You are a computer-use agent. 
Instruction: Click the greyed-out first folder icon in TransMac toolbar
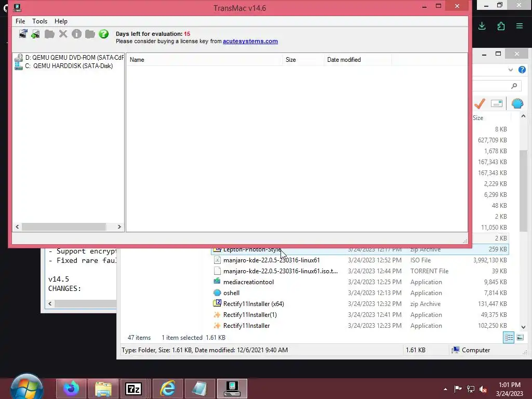[49, 34]
